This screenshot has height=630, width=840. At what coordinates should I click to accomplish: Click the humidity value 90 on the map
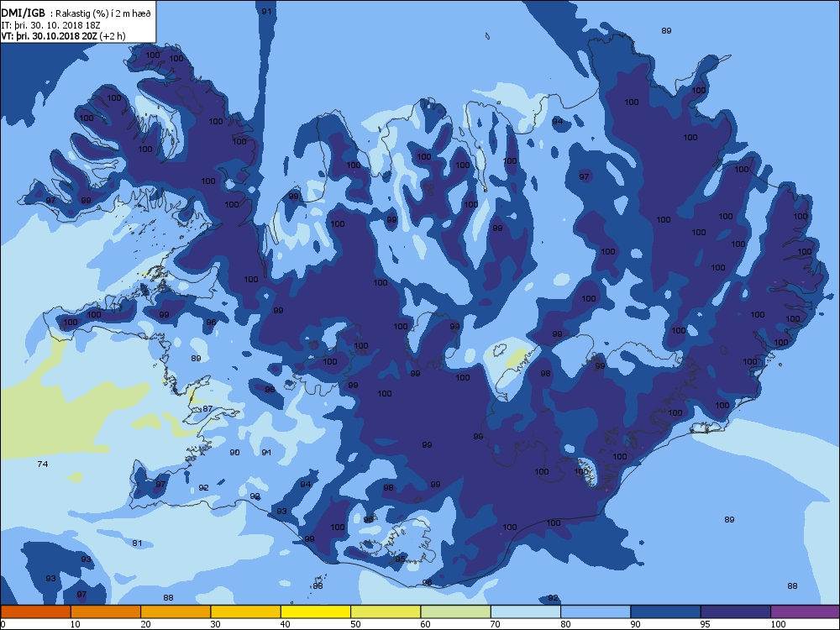234,453
